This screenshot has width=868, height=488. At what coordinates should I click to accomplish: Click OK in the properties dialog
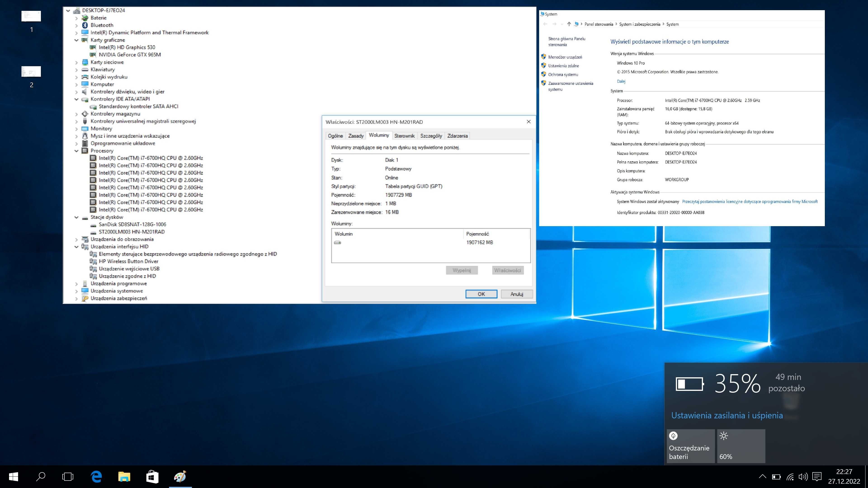tap(481, 294)
